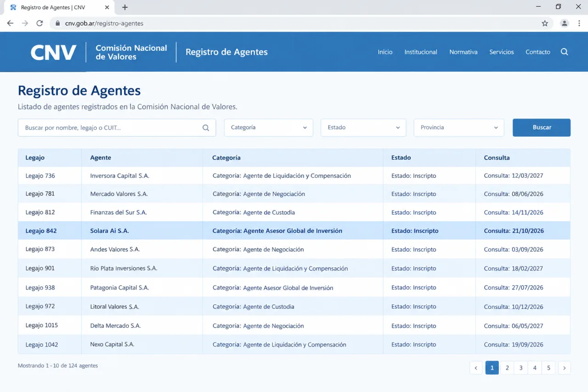The height and width of the screenshot is (392, 588).
Task: Close the Registro de Agentes tab
Action: 107,7
